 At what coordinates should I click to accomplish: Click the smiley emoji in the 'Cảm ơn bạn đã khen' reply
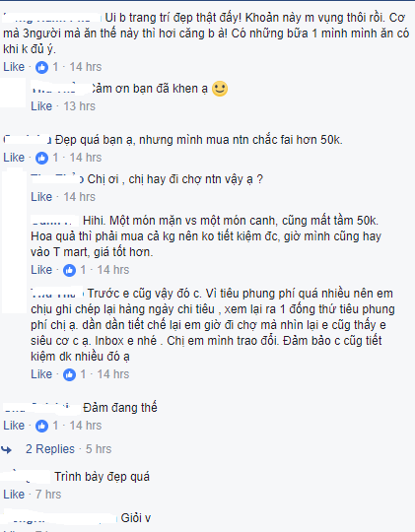click(220, 89)
